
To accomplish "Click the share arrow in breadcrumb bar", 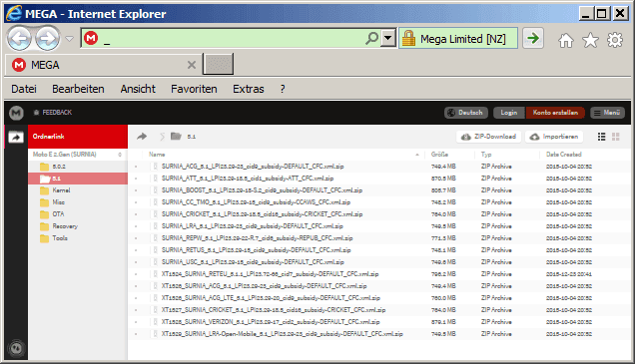I will pos(142,137).
